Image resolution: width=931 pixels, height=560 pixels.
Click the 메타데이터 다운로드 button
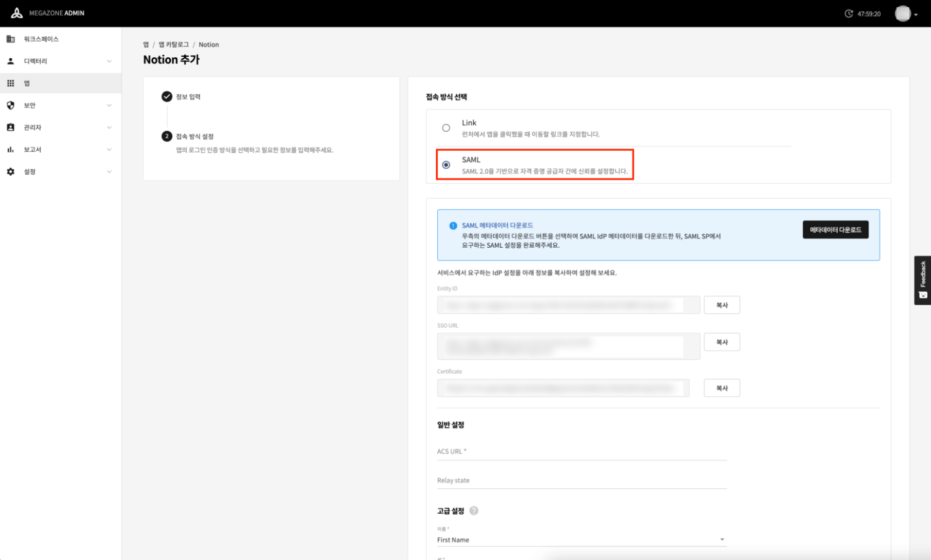(x=835, y=230)
